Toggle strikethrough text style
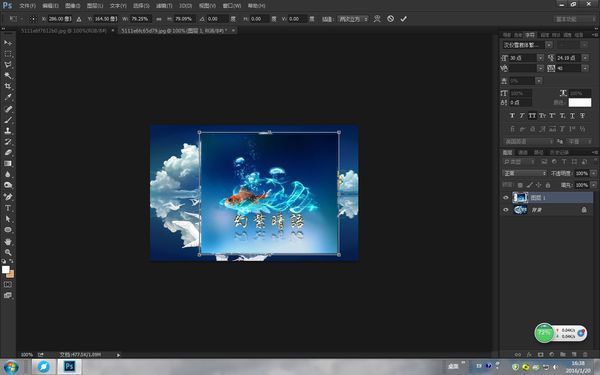600x375 pixels. pos(582,116)
